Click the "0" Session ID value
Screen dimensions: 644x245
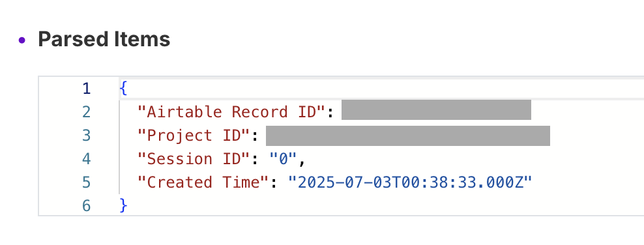tap(284, 159)
